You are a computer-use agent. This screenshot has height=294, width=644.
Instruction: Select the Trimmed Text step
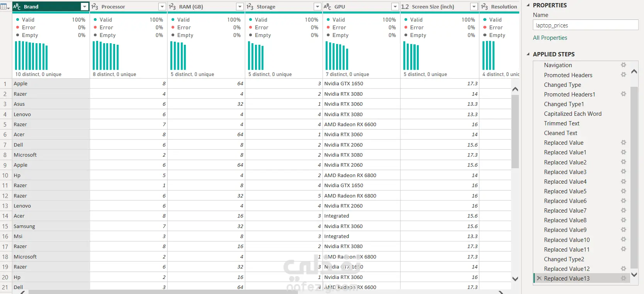[x=562, y=123]
